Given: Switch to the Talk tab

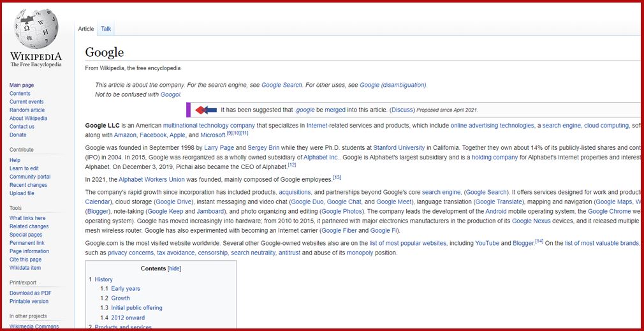Looking at the screenshot, I should (106, 29).
